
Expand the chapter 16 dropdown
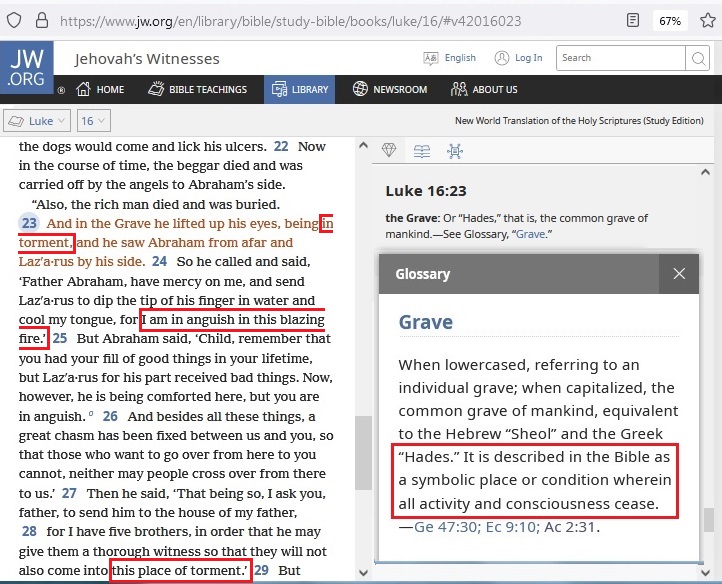pyautogui.click(x=94, y=121)
